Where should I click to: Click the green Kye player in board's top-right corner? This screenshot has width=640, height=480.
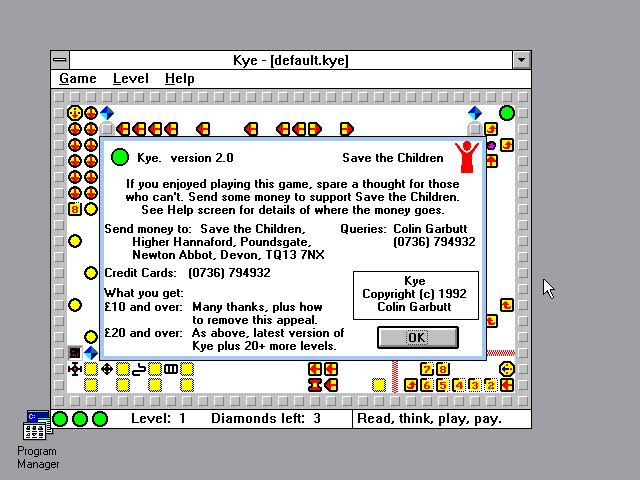(x=507, y=113)
